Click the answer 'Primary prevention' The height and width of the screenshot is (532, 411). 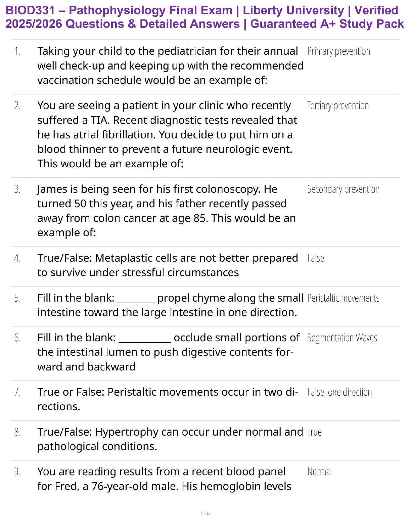tap(338, 51)
